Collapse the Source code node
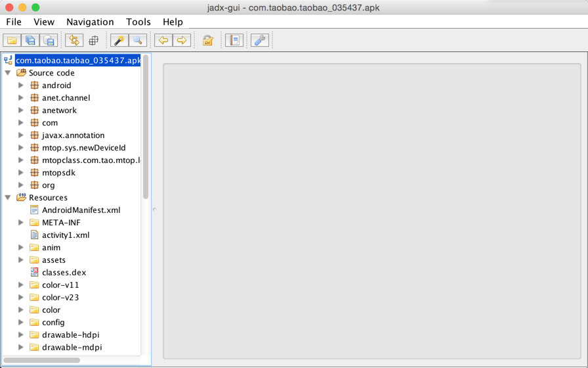The width and height of the screenshot is (588, 368). (7, 73)
